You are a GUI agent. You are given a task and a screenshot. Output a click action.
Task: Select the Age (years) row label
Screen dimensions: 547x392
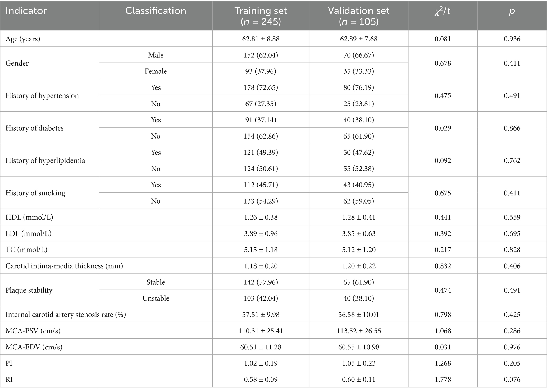(x=23, y=39)
